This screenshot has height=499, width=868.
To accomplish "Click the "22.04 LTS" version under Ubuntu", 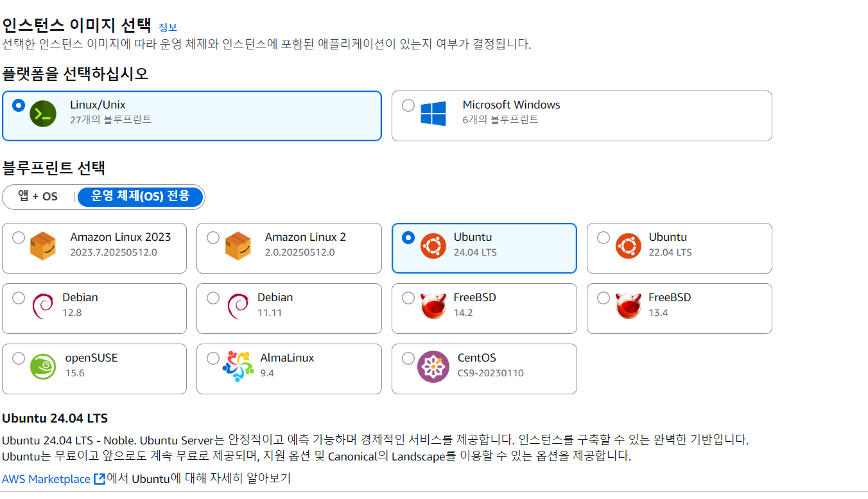I will 670,252.
